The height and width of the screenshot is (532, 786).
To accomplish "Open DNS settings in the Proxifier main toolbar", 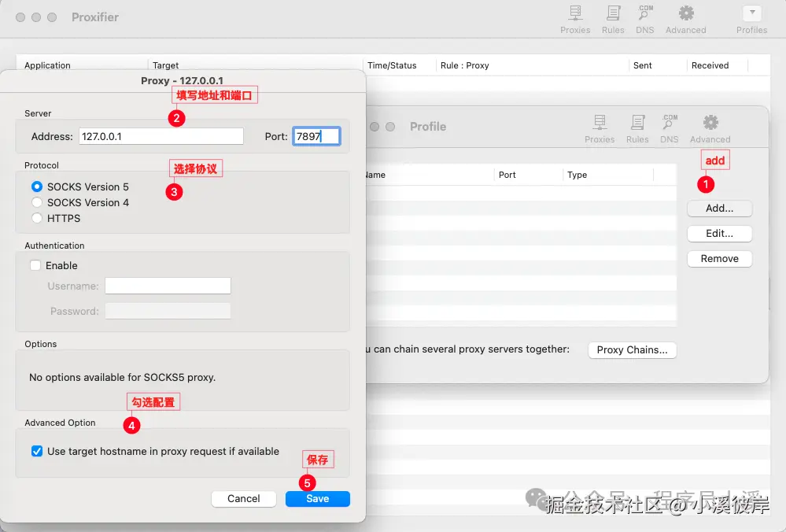I will pyautogui.click(x=644, y=19).
